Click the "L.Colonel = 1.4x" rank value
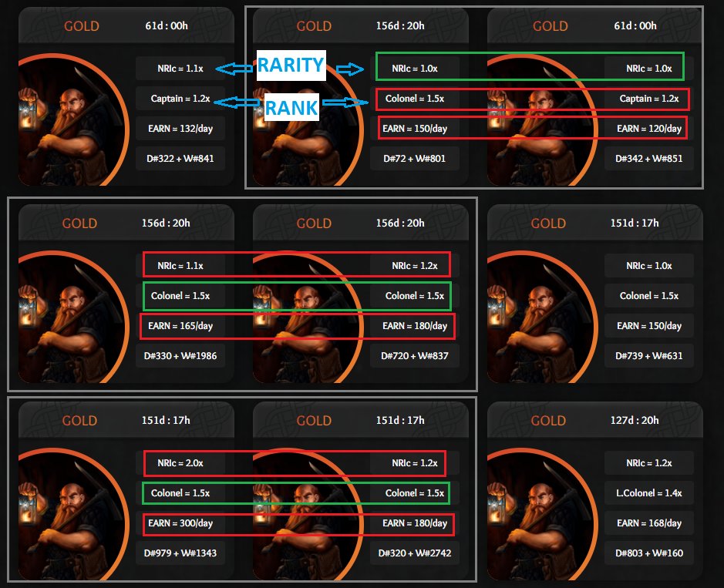 click(648, 493)
